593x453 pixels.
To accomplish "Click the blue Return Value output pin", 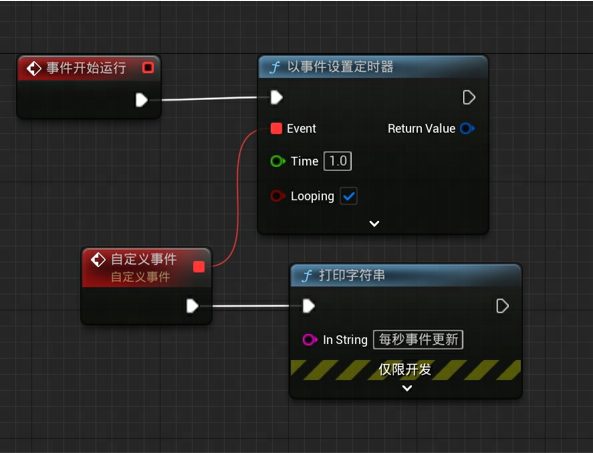I will [x=467, y=129].
